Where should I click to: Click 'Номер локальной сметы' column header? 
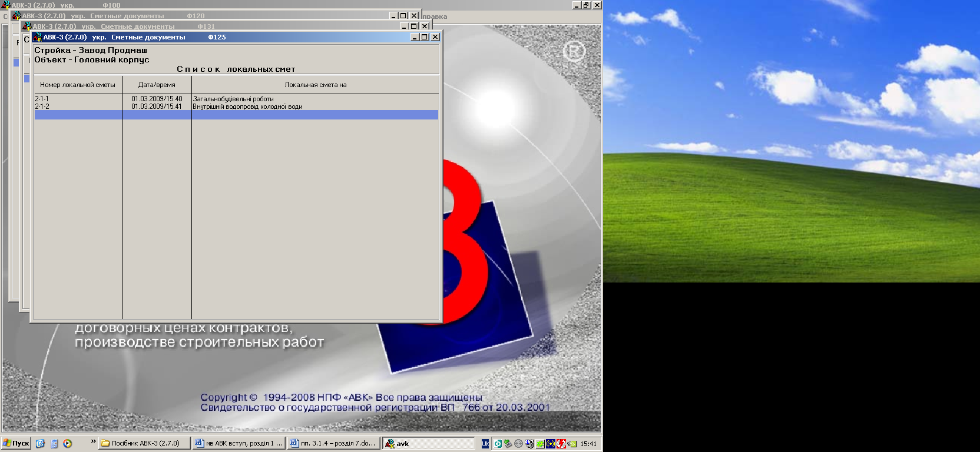point(78,85)
